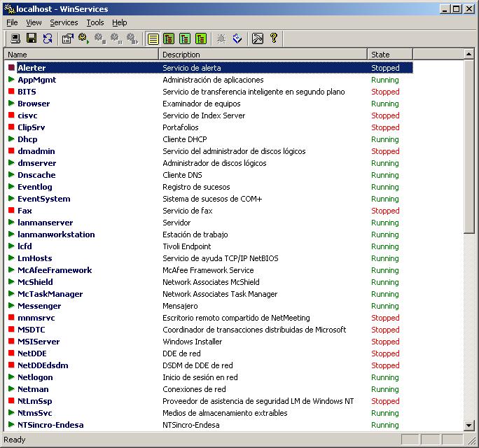Open the File menu
The height and width of the screenshot is (448, 479).
(x=12, y=22)
